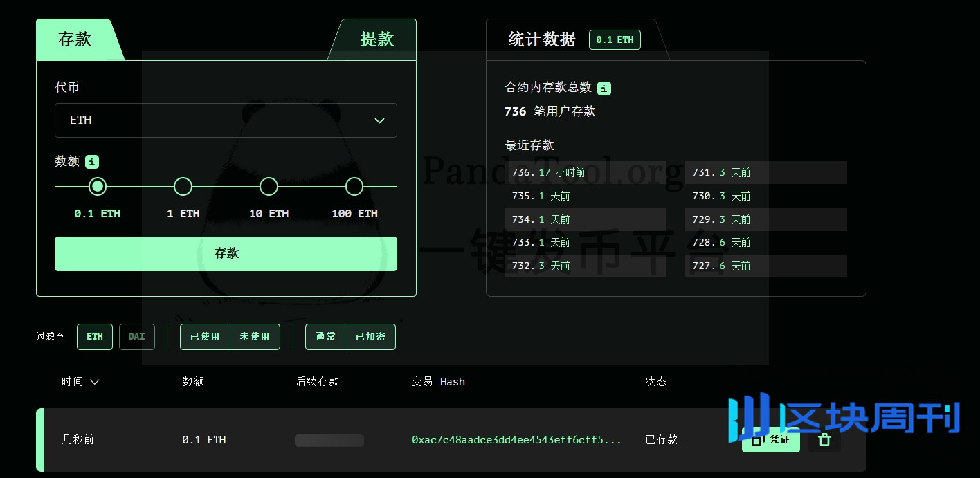
Task: Toggle the ETH filter
Action: 95,337
